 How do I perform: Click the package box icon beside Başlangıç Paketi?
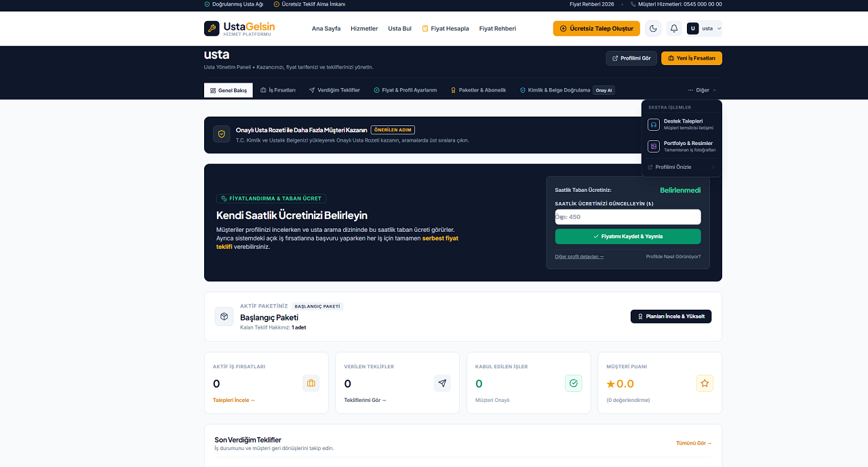[224, 317]
